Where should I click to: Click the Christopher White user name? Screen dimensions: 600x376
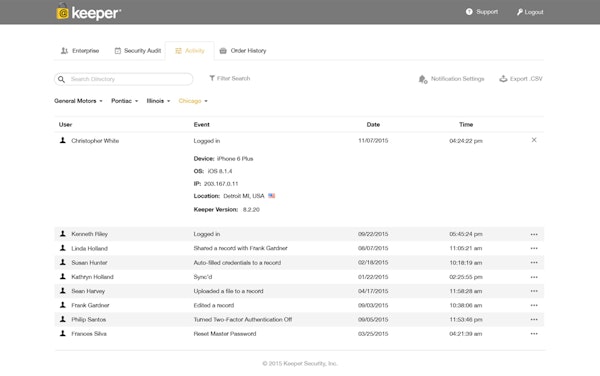tap(95, 141)
